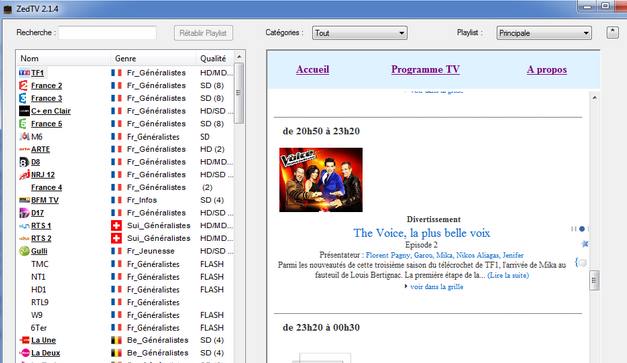Click the ARTE channel logo icon
This screenshot has width=627, height=363.
[24, 149]
